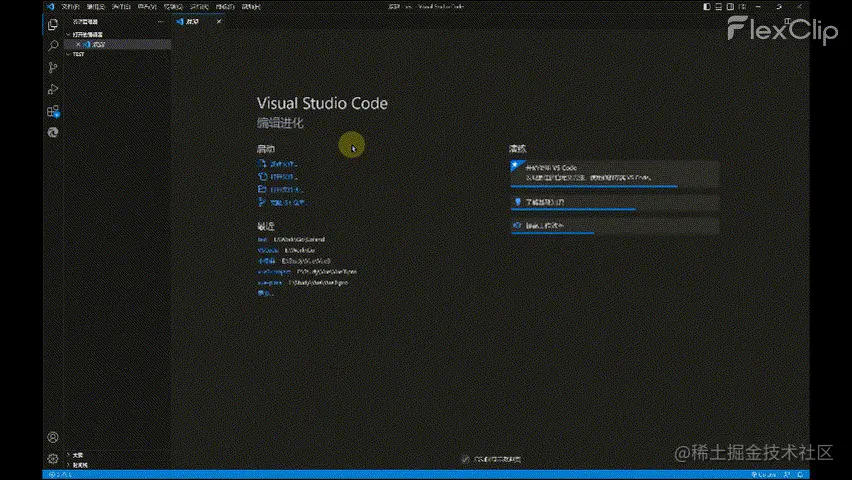Viewport: 852px width, 480px height.
Task: Open the View menu
Action: (147, 7)
